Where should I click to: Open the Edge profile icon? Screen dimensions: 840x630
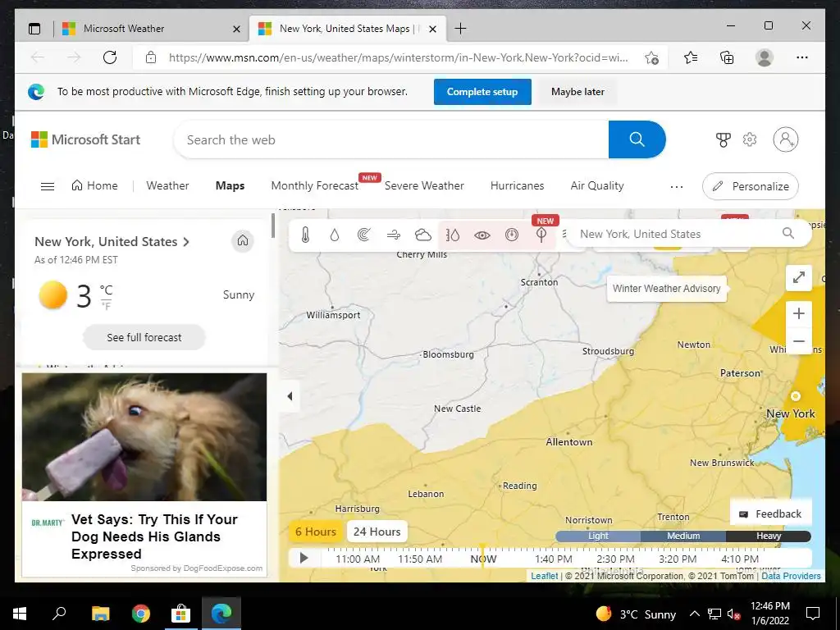click(765, 57)
